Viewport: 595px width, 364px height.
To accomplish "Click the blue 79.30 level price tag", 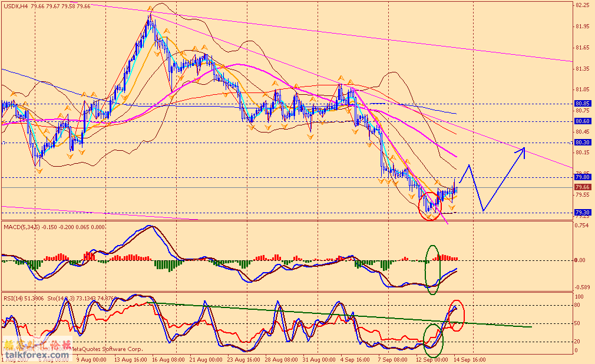I will point(583,213).
